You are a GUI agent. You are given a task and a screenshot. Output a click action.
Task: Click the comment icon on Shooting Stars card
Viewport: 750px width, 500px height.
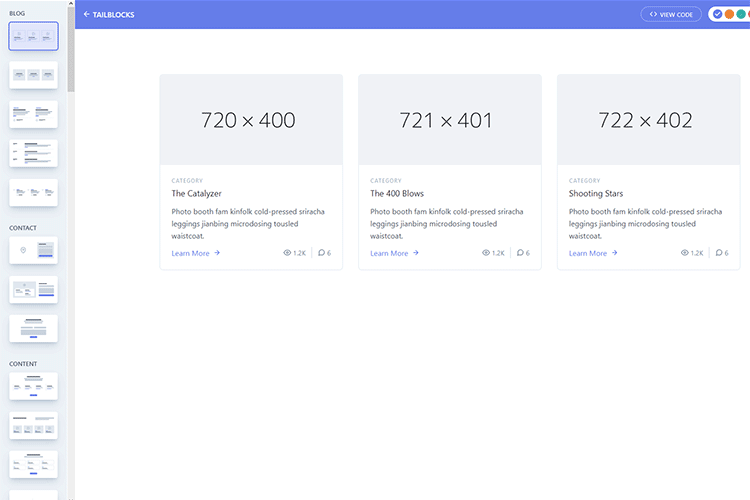720,253
